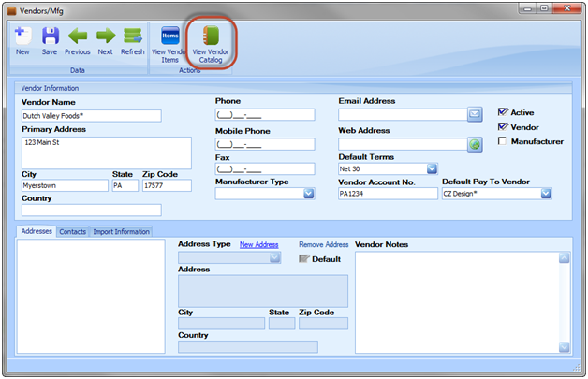This screenshot has width=588, height=379.
Task: Save the vendor record
Action: 50,36
